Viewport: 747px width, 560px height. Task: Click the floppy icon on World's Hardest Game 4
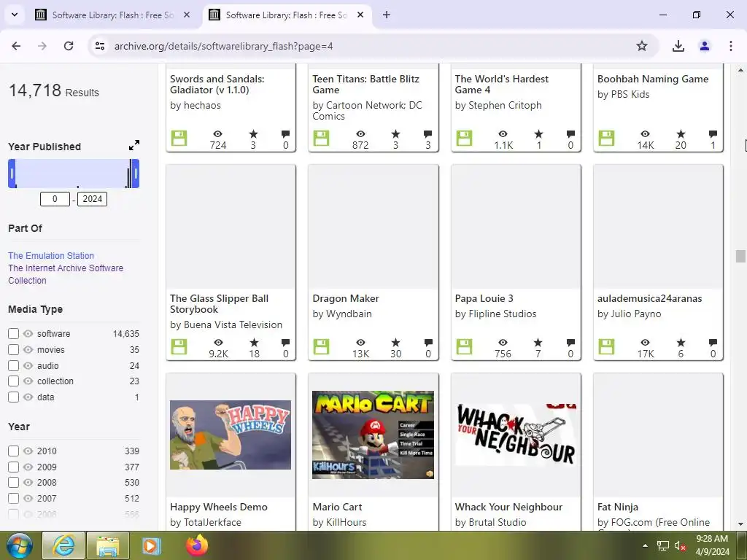click(464, 138)
